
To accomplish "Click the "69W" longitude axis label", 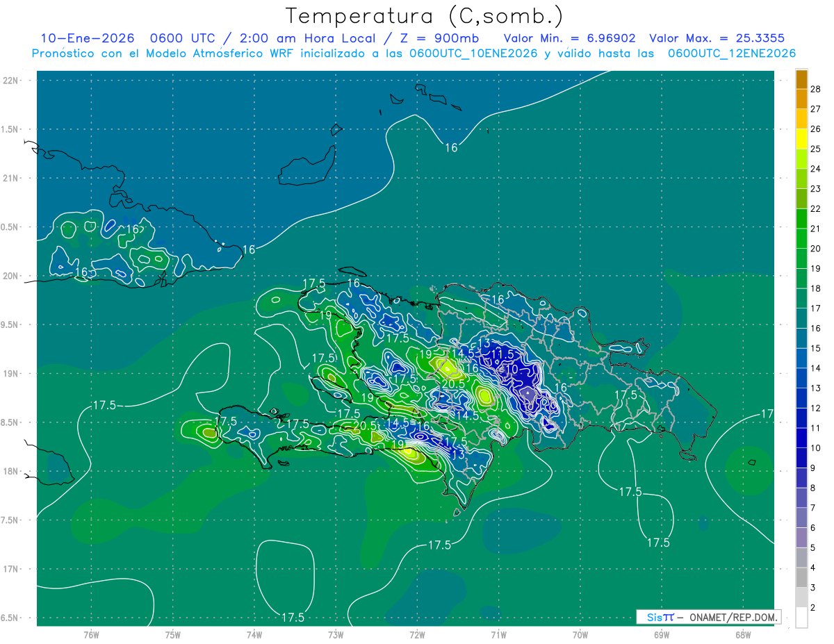I will pyautogui.click(x=662, y=634).
